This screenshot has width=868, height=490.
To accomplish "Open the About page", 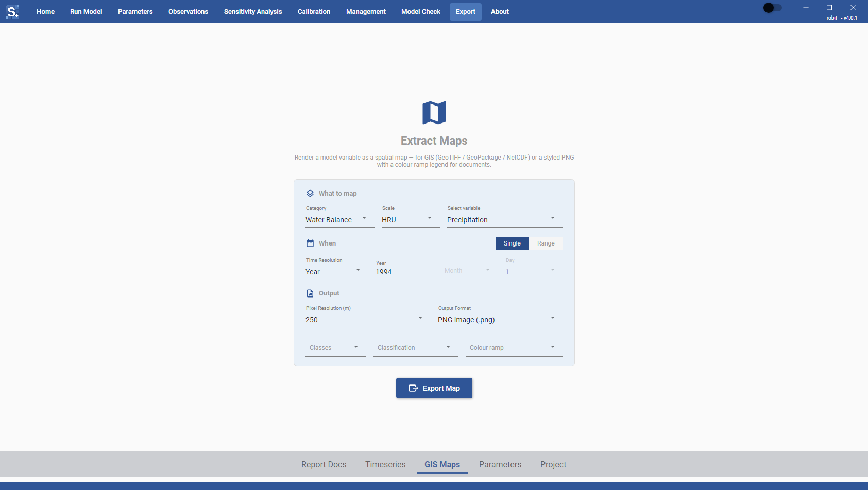I will tap(500, 11).
